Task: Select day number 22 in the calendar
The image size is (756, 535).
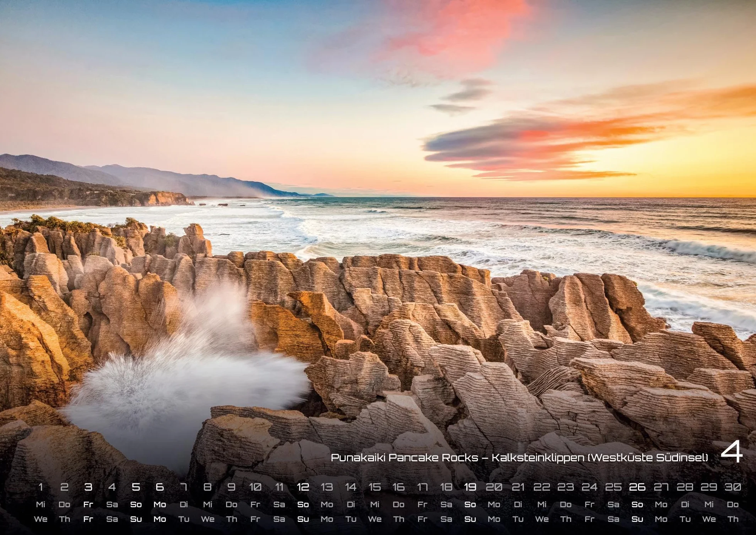Action: point(542,487)
